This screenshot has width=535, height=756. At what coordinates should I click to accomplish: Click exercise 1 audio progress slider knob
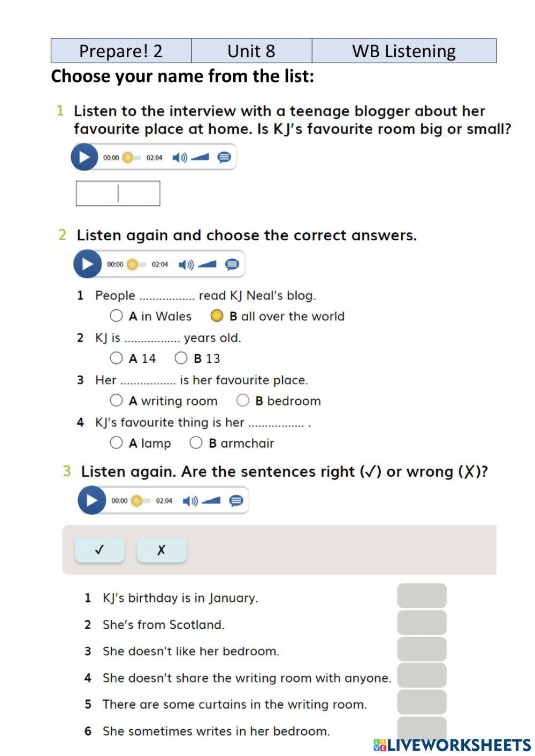click(x=127, y=157)
